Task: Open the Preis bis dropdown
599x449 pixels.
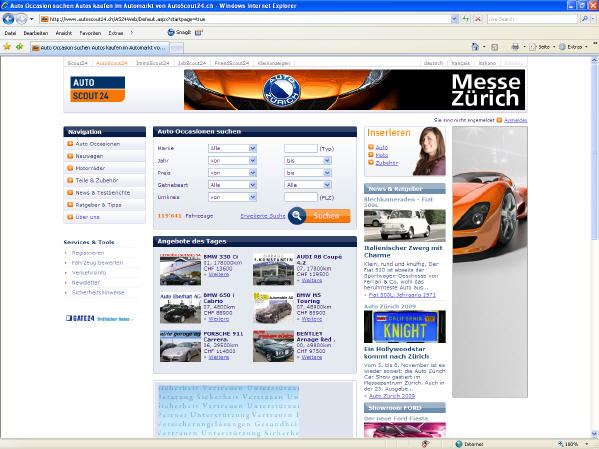Action: (x=308, y=173)
